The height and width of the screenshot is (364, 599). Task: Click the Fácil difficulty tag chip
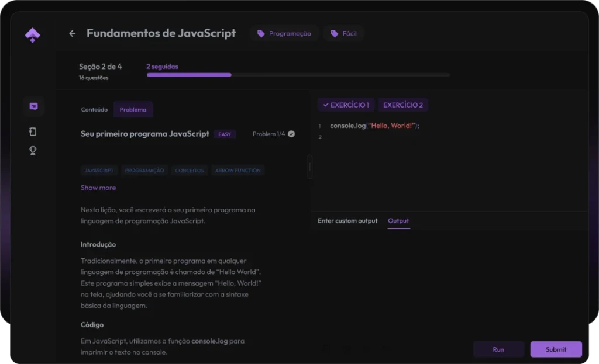344,34
